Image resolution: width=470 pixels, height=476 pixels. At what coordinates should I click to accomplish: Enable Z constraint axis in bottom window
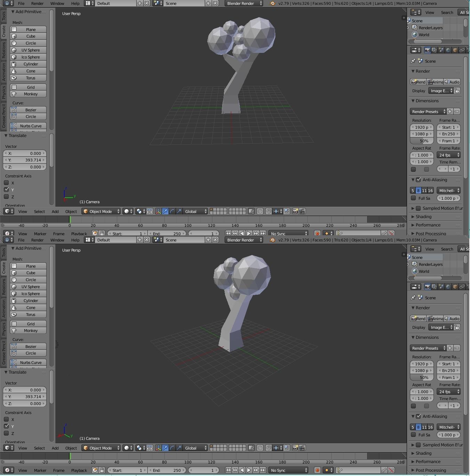tap(6, 433)
